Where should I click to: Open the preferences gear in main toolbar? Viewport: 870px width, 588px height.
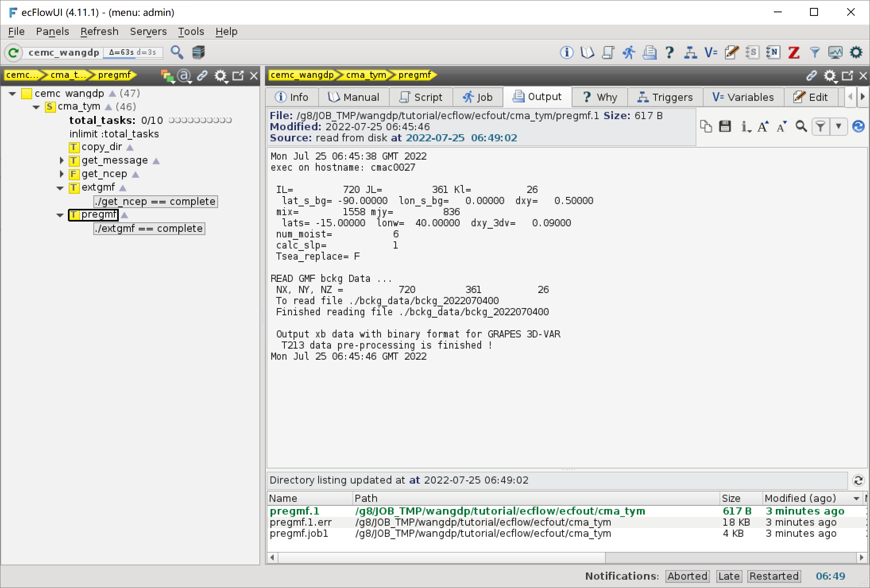pyautogui.click(x=856, y=52)
